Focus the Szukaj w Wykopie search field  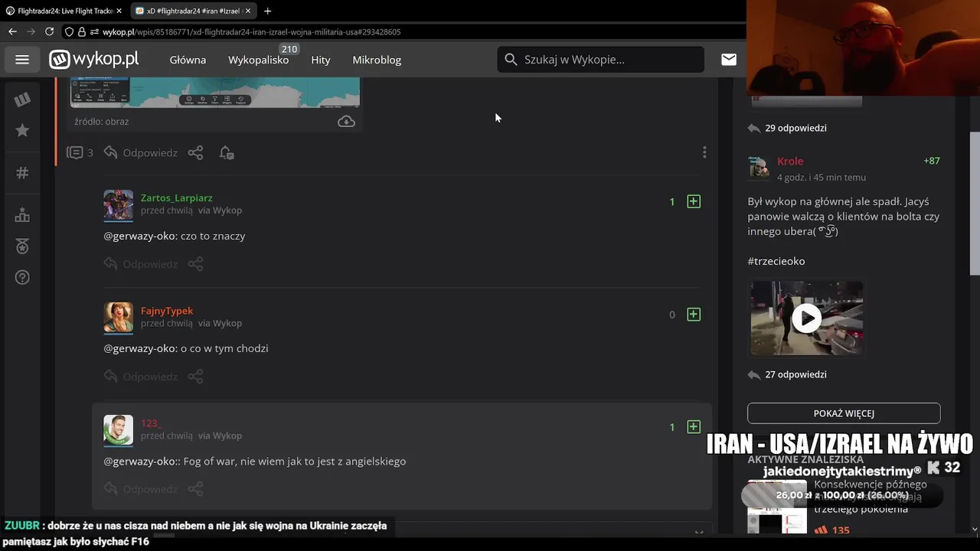601,60
